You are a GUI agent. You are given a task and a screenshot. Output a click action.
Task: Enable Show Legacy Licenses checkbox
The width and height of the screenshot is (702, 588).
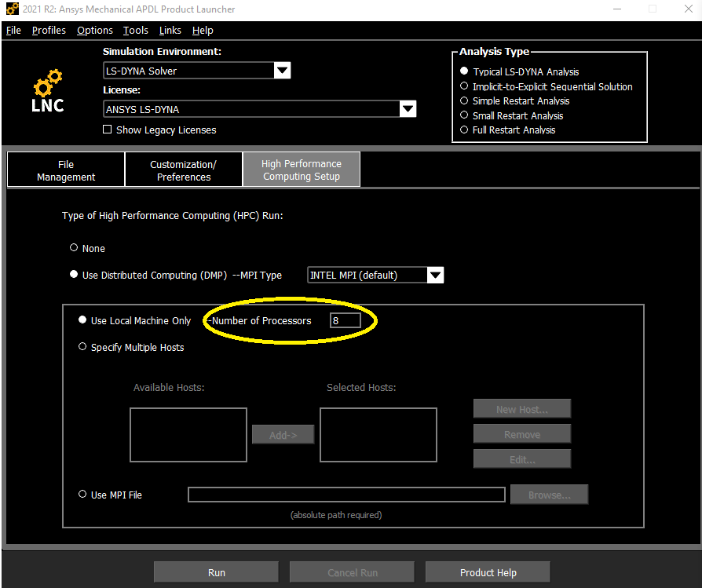(x=107, y=130)
